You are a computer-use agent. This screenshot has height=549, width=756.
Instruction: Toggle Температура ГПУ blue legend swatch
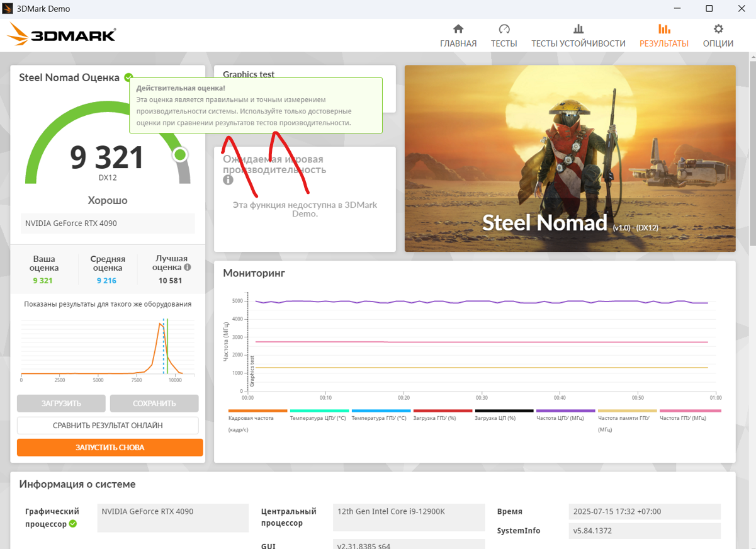point(381,411)
